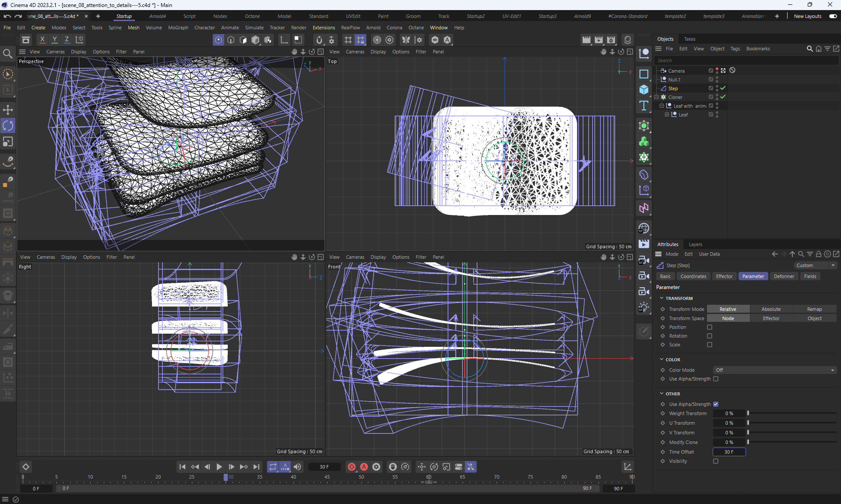Select the Rotate tool
Viewport: 841px width, 504px height.
coord(8,126)
